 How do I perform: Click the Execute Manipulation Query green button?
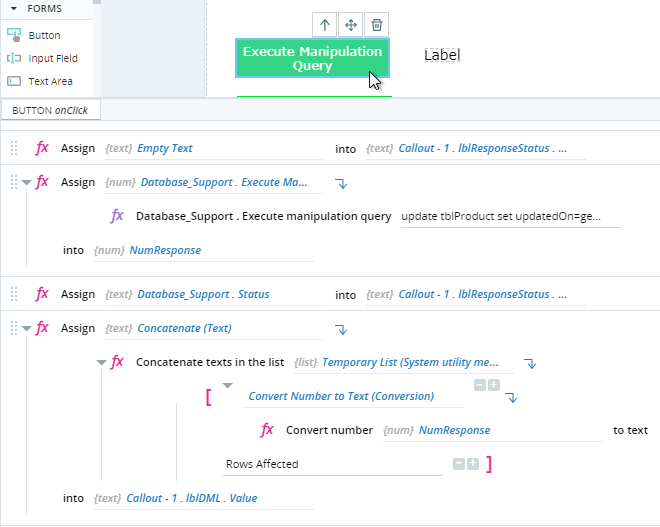click(312, 59)
